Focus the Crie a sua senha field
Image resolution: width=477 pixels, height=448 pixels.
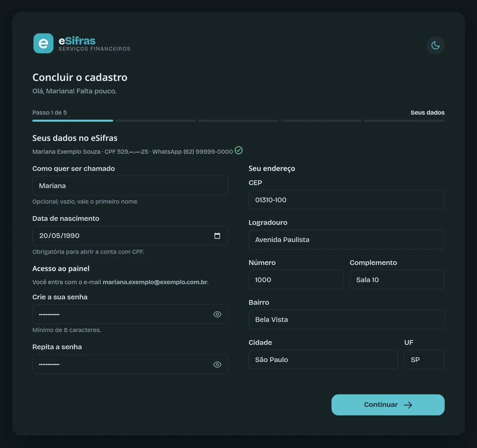pyautogui.click(x=130, y=315)
